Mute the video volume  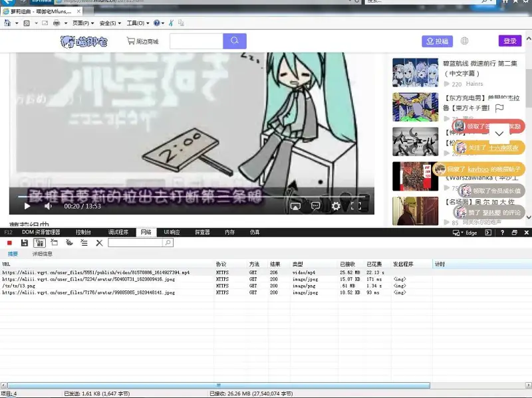coord(48,206)
